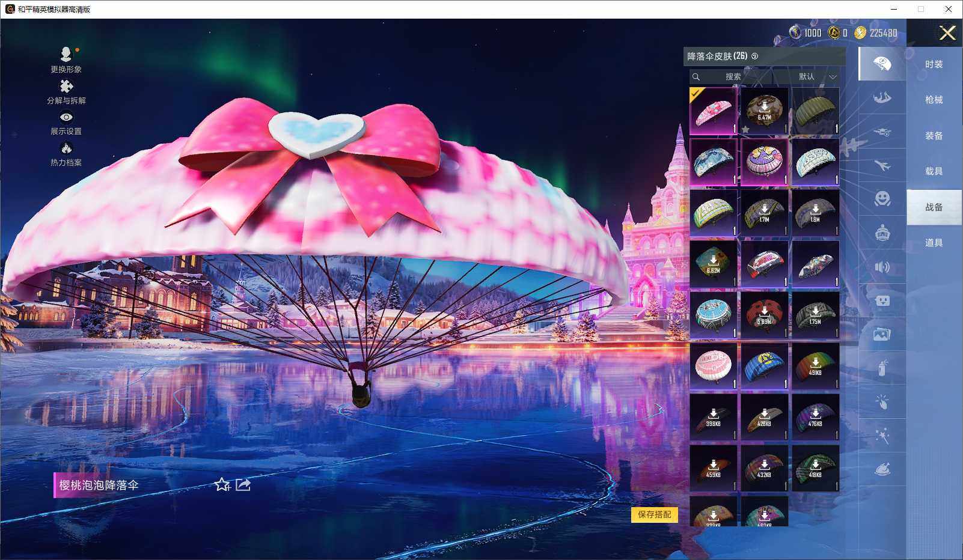963x560 pixels.
Task: Switch to the 载具 tab
Action: [934, 171]
